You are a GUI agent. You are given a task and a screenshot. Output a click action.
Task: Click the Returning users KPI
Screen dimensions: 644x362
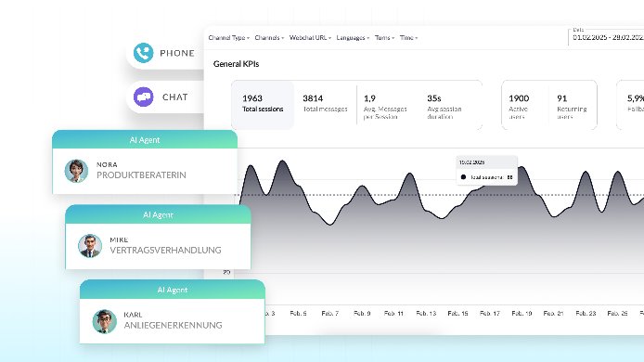572,106
